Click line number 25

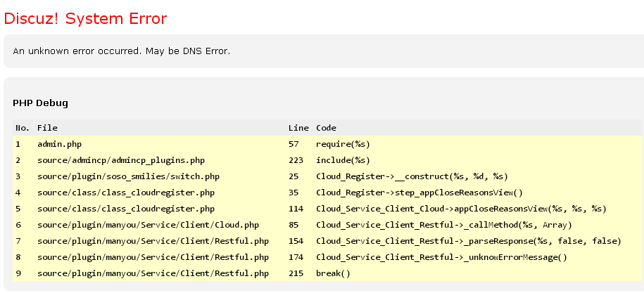tap(293, 176)
